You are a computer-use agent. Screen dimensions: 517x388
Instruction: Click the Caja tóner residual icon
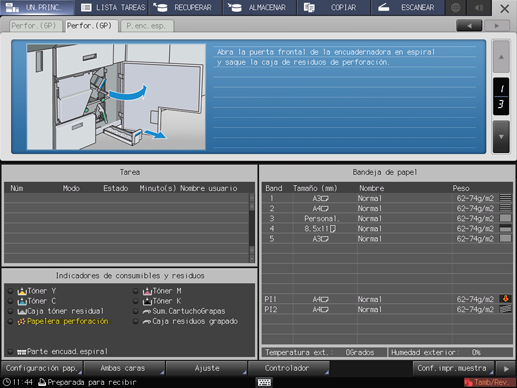coord(22,311)
